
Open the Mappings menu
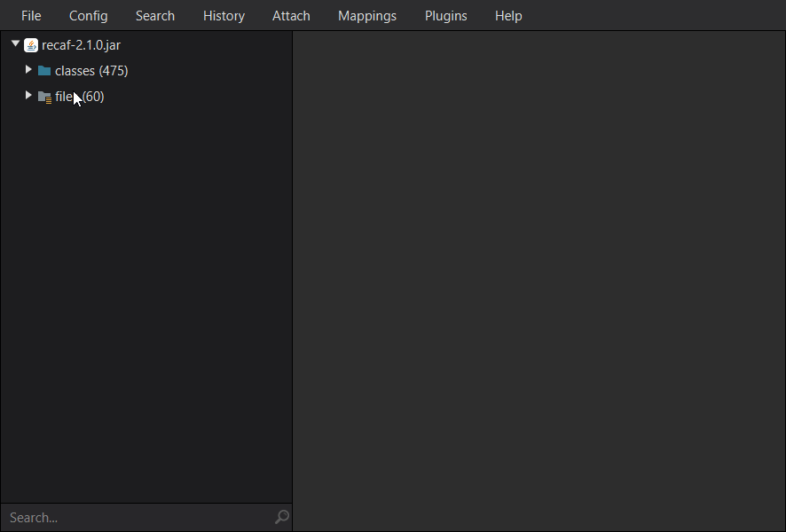[x=366, y=15]
